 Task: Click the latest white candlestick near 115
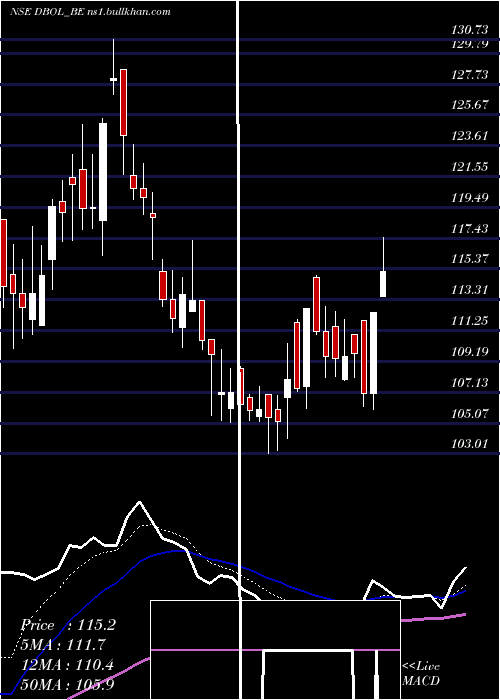coord(383,283)
